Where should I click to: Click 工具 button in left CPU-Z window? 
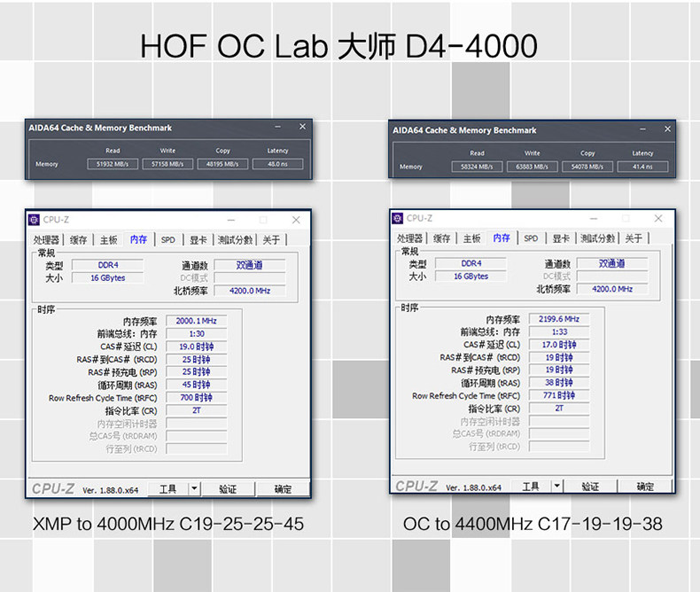tap(168, 489)
